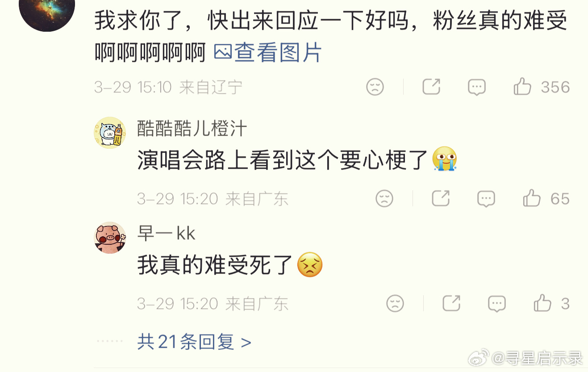Tap 早一kk's pig avatar
588x372 pixels.
[x=110, y=238]
